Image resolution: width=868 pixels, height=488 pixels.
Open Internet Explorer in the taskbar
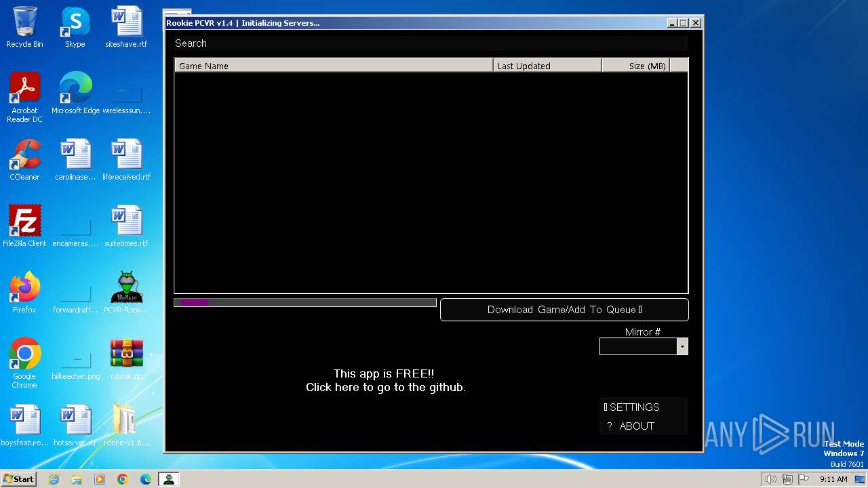(x=54, y=479)
